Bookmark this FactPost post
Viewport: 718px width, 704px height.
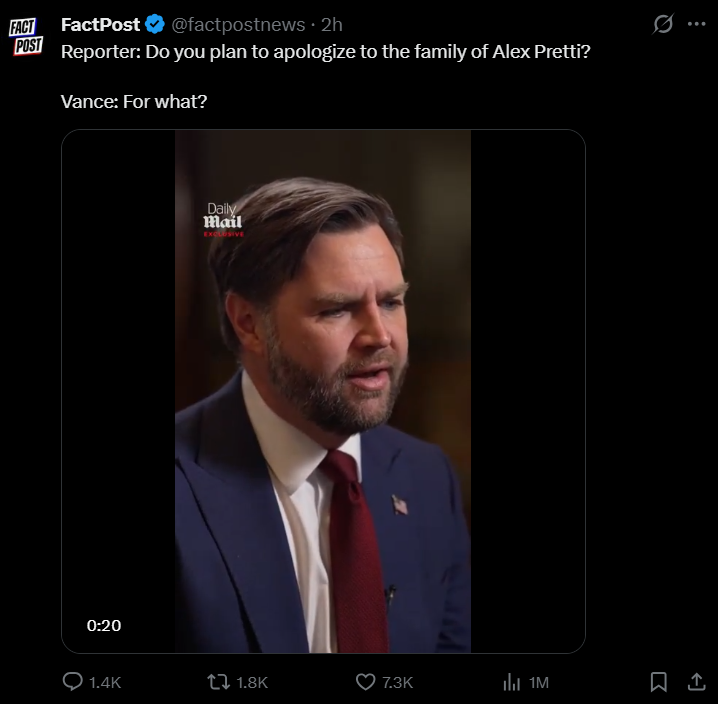point(659,682)
